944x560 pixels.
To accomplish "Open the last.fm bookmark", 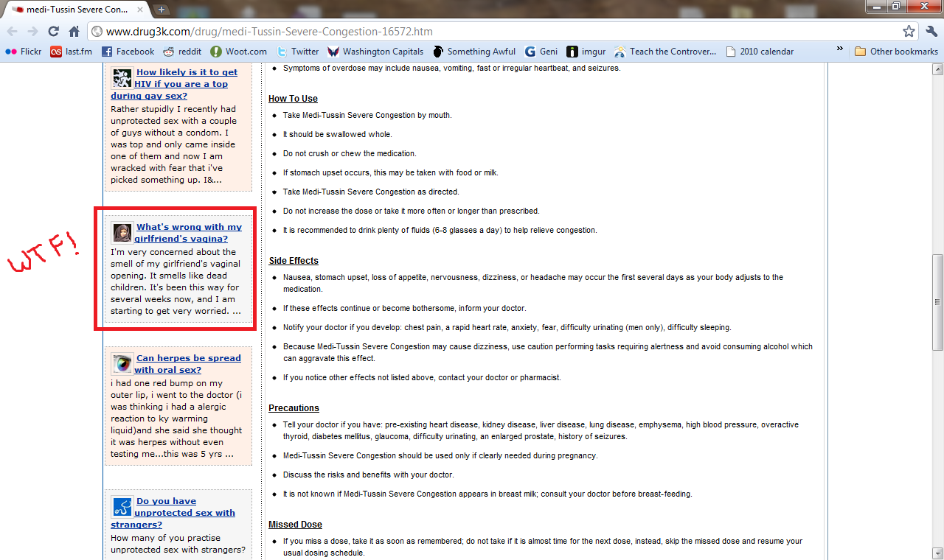I will tap(72, 52).
